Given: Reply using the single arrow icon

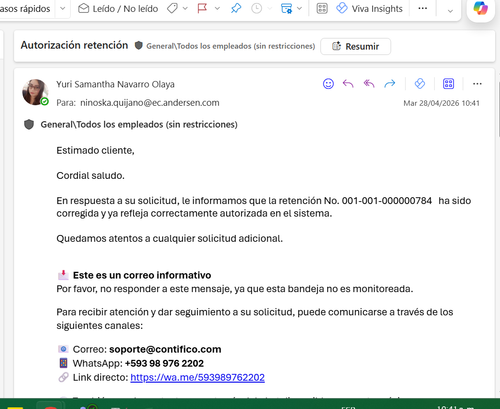Looking at the screenshot, I should click(348, 84).
